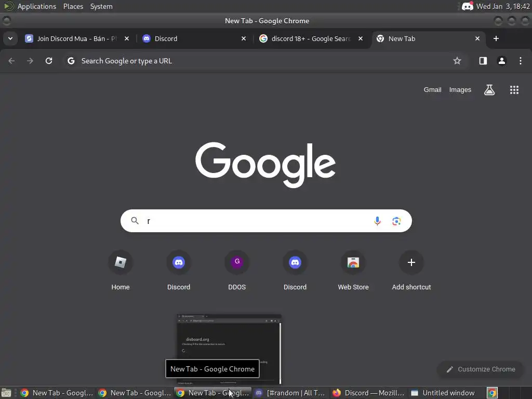Select the New Tab tab
This screenshot has width=532, height=399.
point(428,38)
